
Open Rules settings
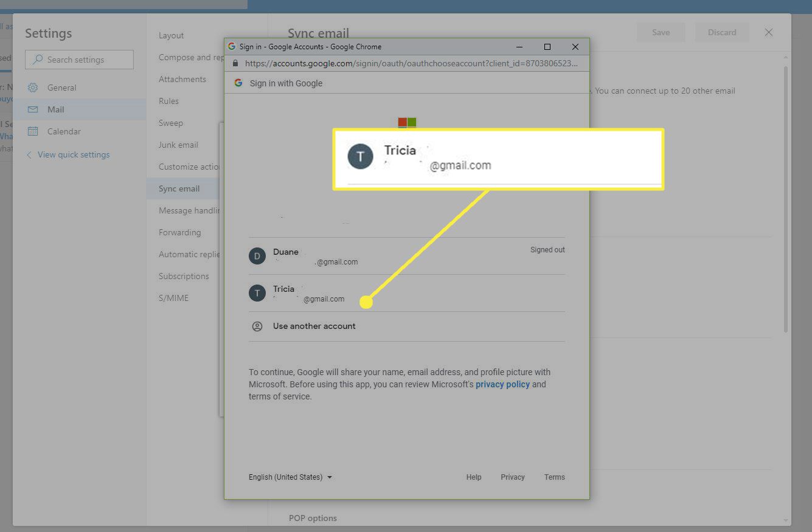click(168, 101)
